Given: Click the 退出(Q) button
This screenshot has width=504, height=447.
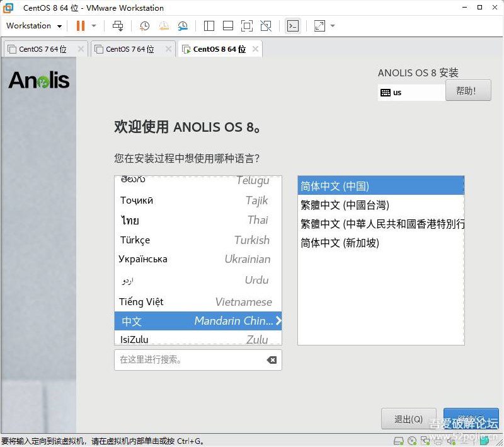Looking at the screenshot, I should coord(408,419).
